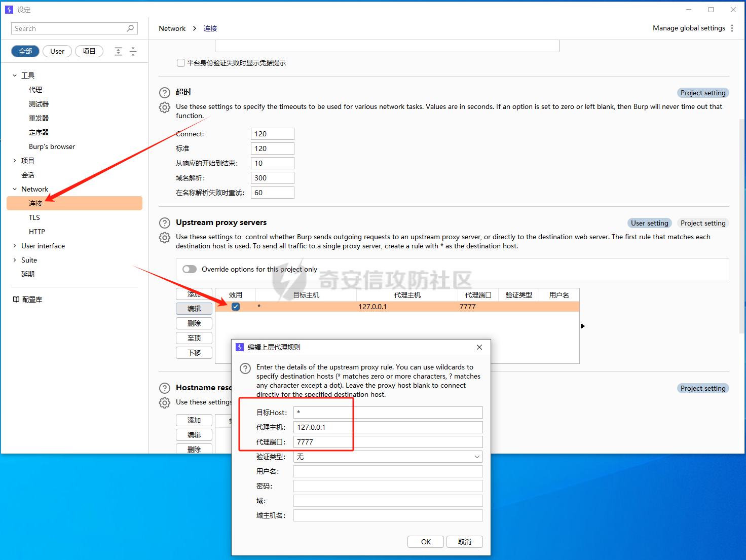Click the 用户名 field in dialog
The image size is (746, 560).
[x=388, y=471]
